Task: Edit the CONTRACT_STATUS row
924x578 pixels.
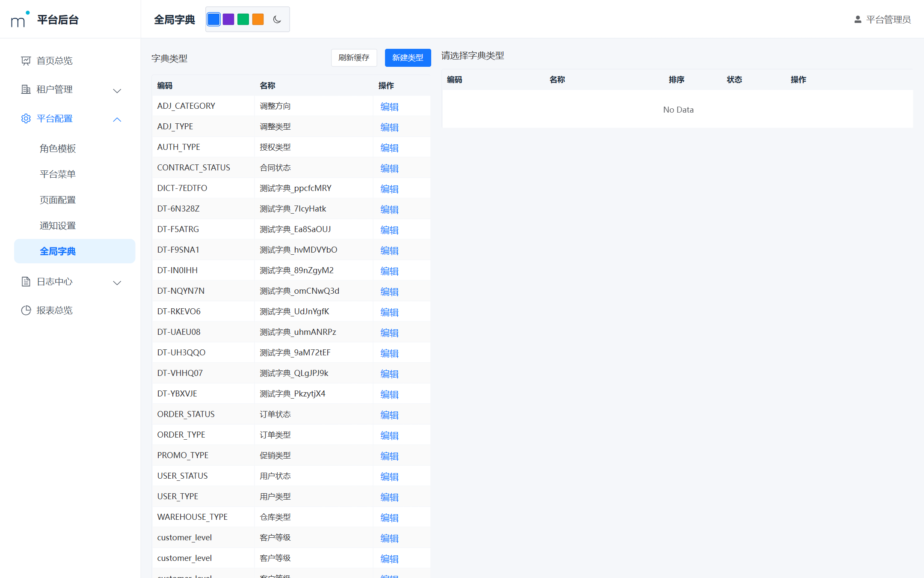Action: (389, 168)
